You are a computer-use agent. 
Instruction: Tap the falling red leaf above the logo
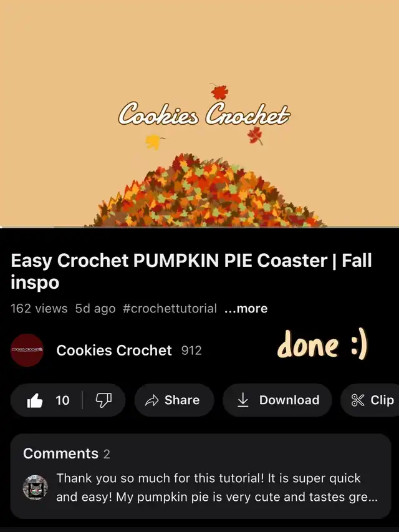click(x=219, y=92)
